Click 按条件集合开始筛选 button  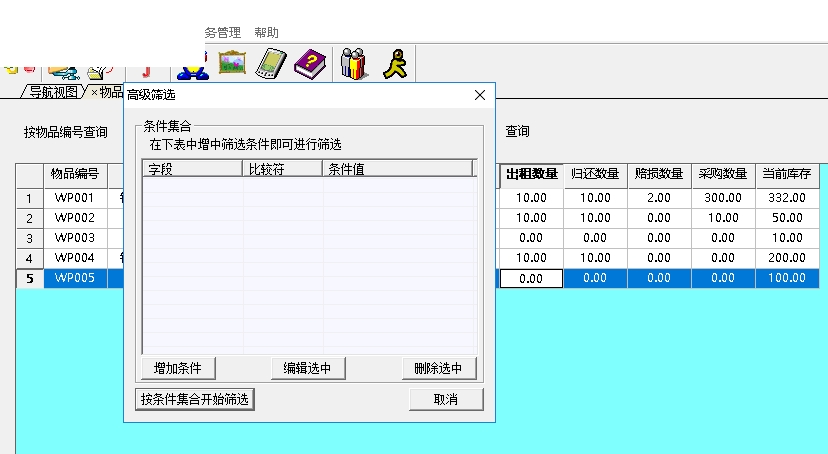195,399
